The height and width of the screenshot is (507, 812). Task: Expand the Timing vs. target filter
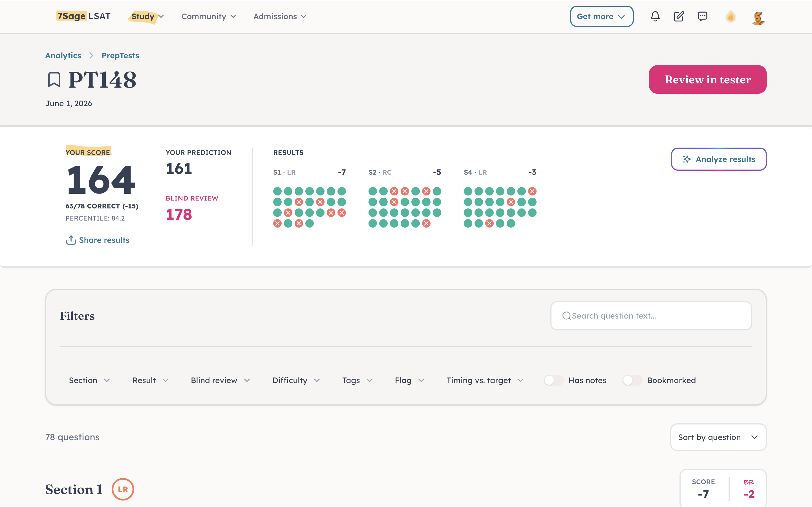tap(485, 380)
